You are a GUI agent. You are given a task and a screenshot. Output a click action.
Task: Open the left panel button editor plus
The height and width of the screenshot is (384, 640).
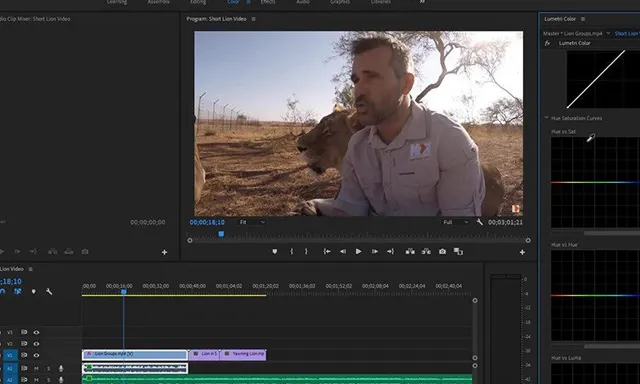tap(164, 253)
